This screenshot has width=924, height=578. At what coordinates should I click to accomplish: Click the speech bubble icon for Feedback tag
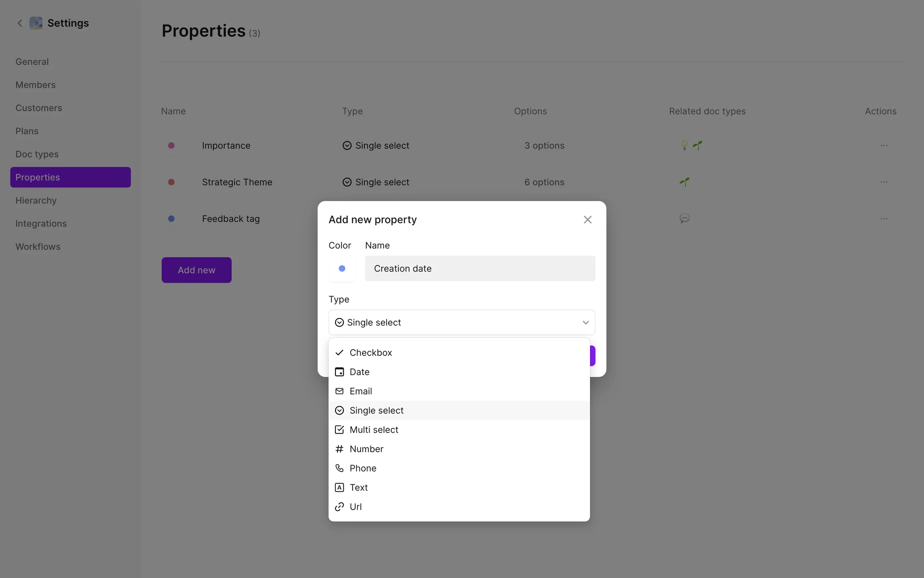[x=684, y=219]
